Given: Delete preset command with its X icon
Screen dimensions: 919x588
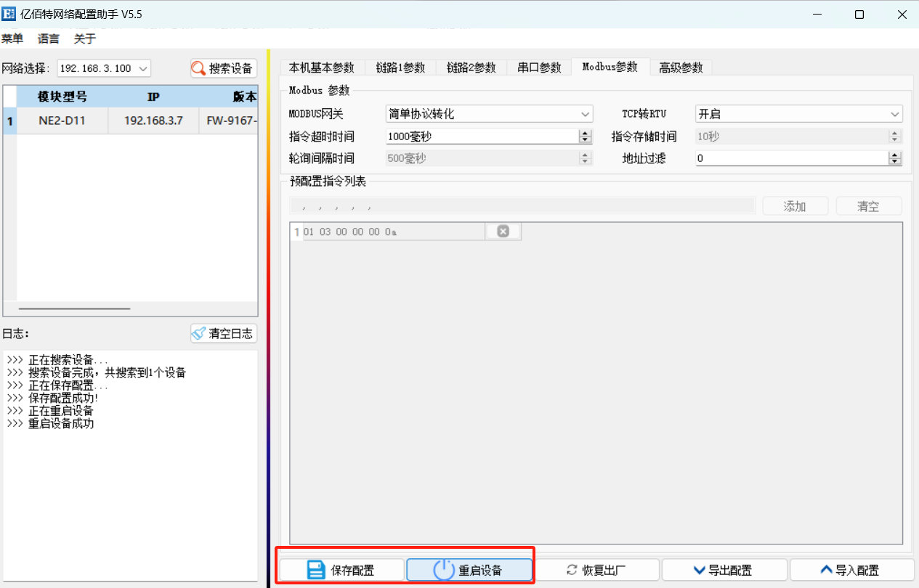Looking at the screenshot, I should click(x=503, y=232).
